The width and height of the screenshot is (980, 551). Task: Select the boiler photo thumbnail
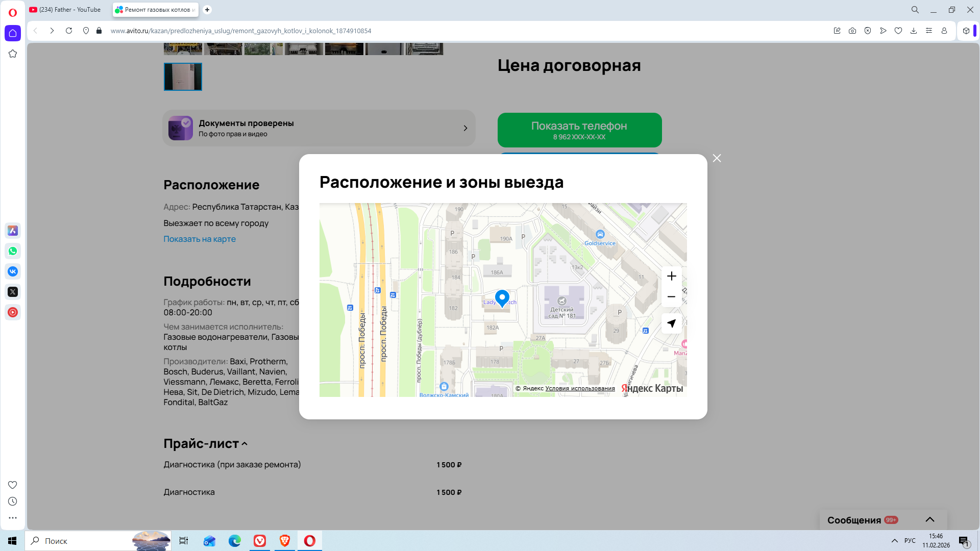click(183, 77)
